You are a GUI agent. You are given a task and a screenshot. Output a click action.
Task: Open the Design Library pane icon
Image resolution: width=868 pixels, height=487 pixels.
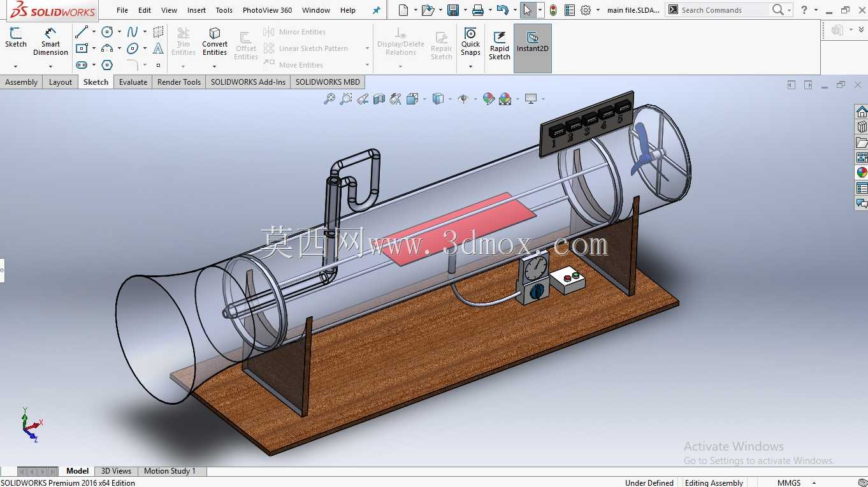[862, 127]
